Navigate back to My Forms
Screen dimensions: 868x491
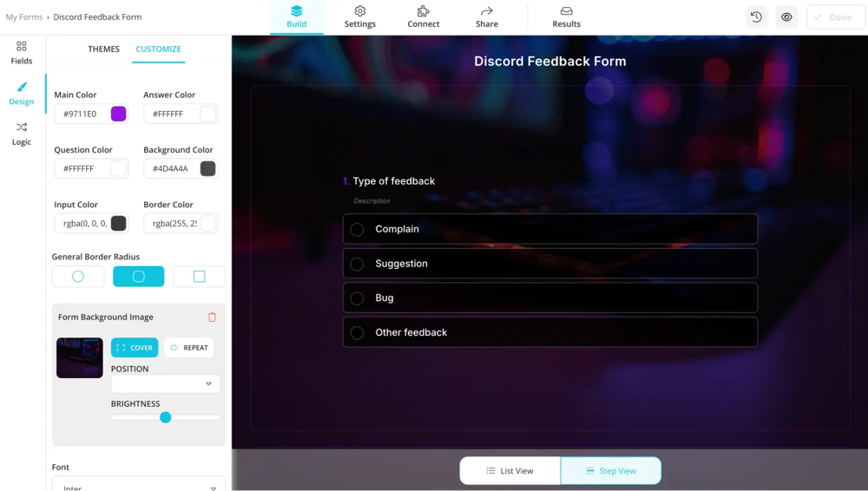24,17
